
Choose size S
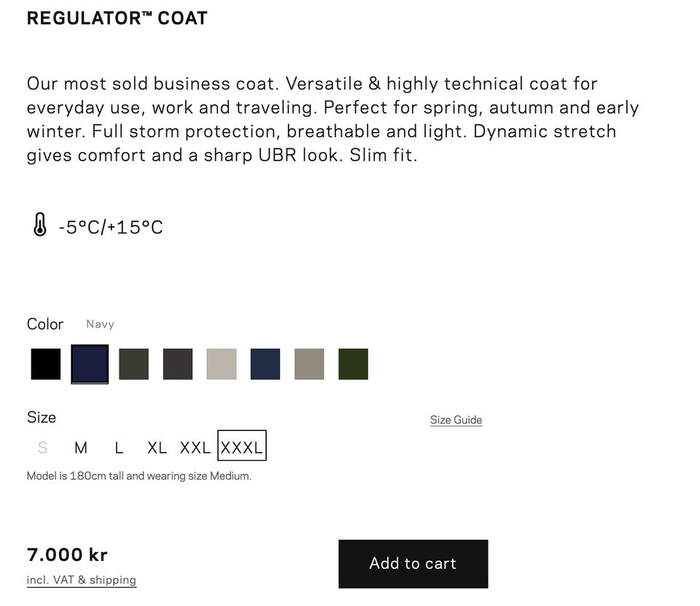pos(42,448)
